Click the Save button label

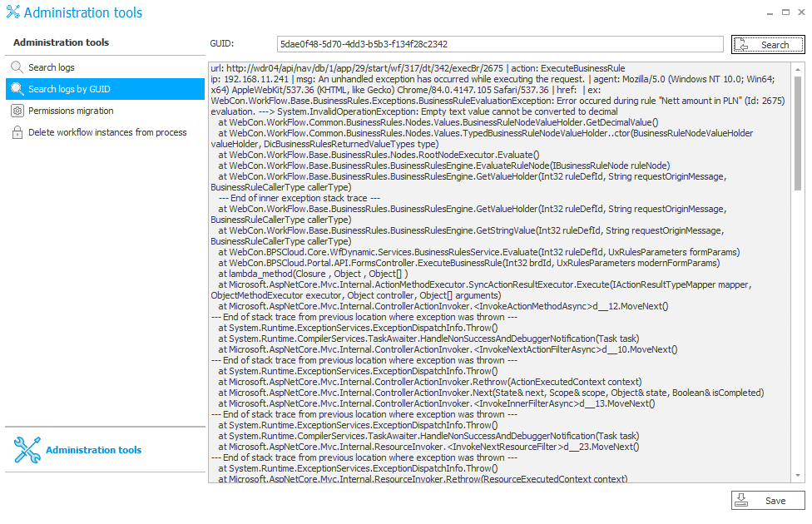click(x=775, y=501)
